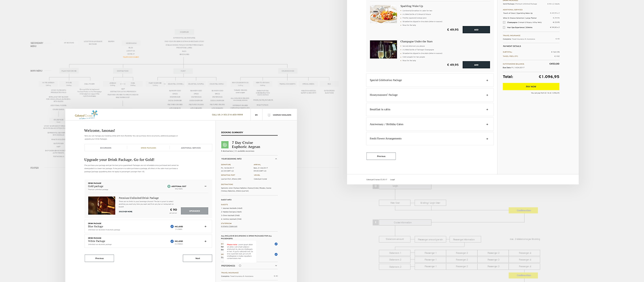Add Champagne Under the Stars
This screenshot has height=282, width=644.
[x=476, y=64]
